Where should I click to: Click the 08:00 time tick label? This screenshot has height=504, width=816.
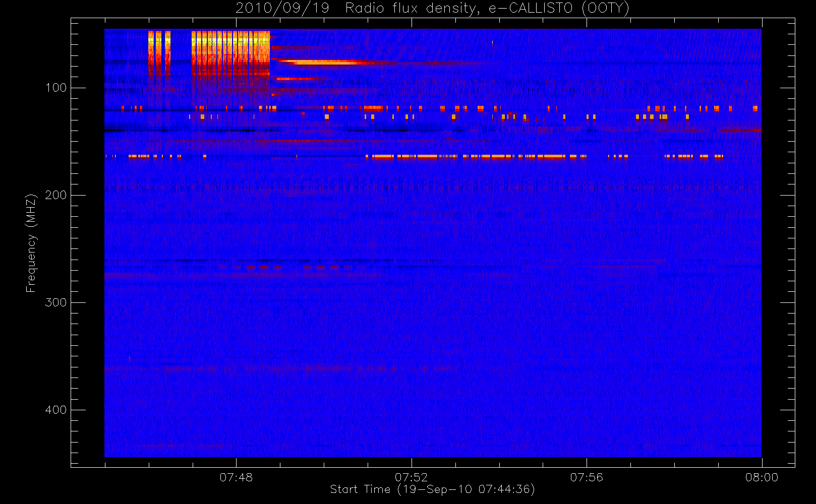[762, 477]
